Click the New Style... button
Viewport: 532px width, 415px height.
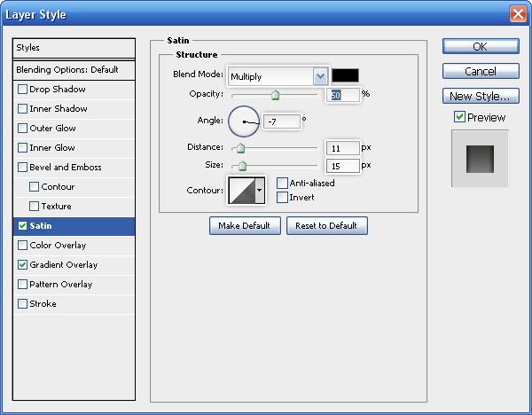(x=480, y=96)
